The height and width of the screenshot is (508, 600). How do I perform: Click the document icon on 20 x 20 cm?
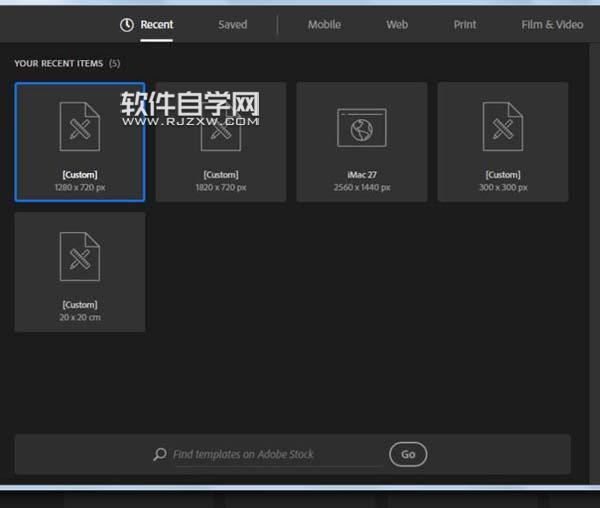coord(80,257)
